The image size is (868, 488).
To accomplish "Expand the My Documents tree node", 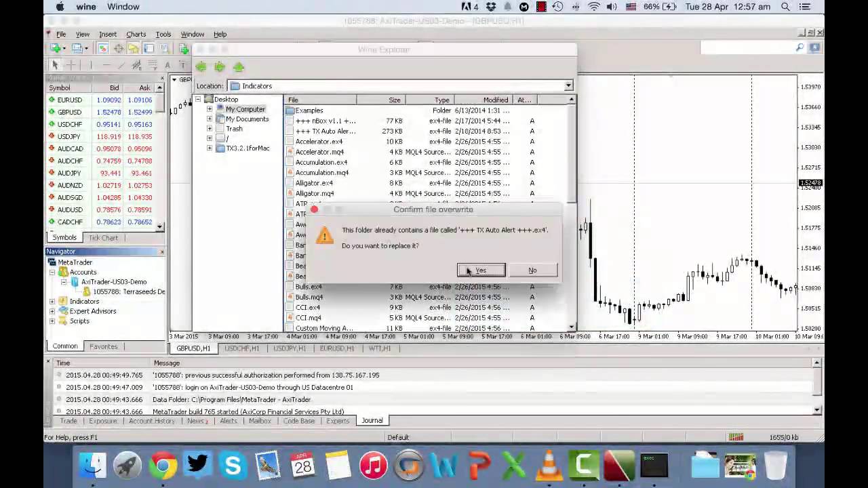I will coord(210,119).
